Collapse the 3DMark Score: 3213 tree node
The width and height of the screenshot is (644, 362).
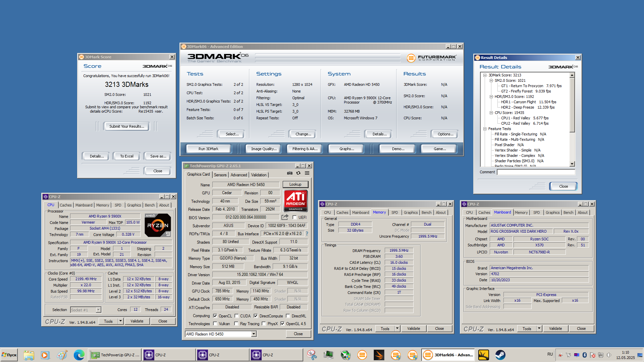485,75
